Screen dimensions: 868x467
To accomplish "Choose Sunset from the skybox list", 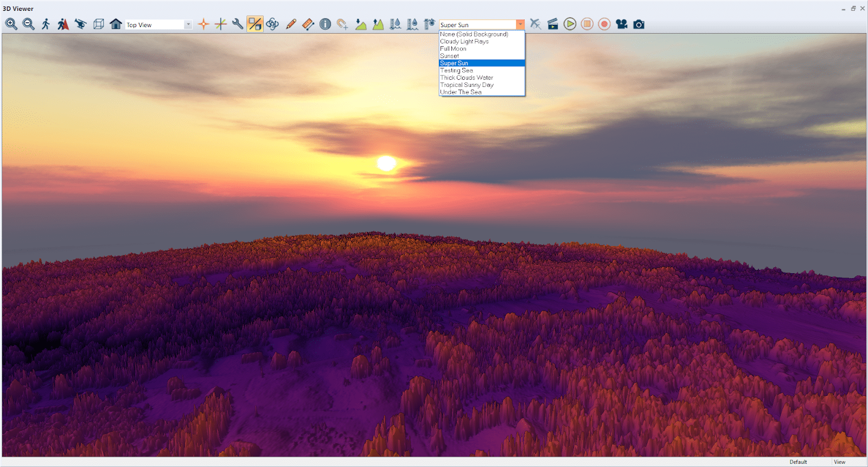I will point(450,56).
